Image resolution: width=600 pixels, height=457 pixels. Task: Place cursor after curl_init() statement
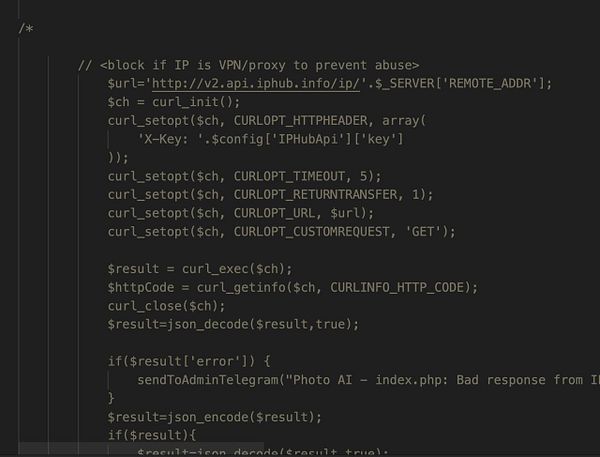pyautogui.click(x=240, y=102)
